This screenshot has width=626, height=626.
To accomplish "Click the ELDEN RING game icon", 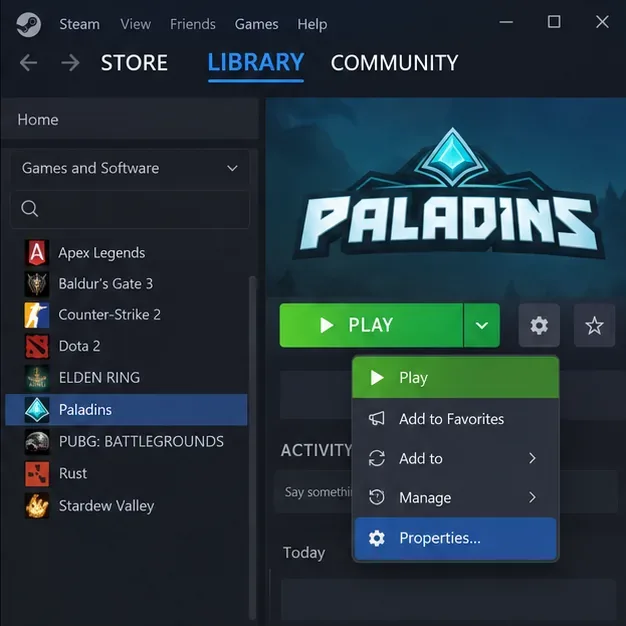I will [37, 378].
